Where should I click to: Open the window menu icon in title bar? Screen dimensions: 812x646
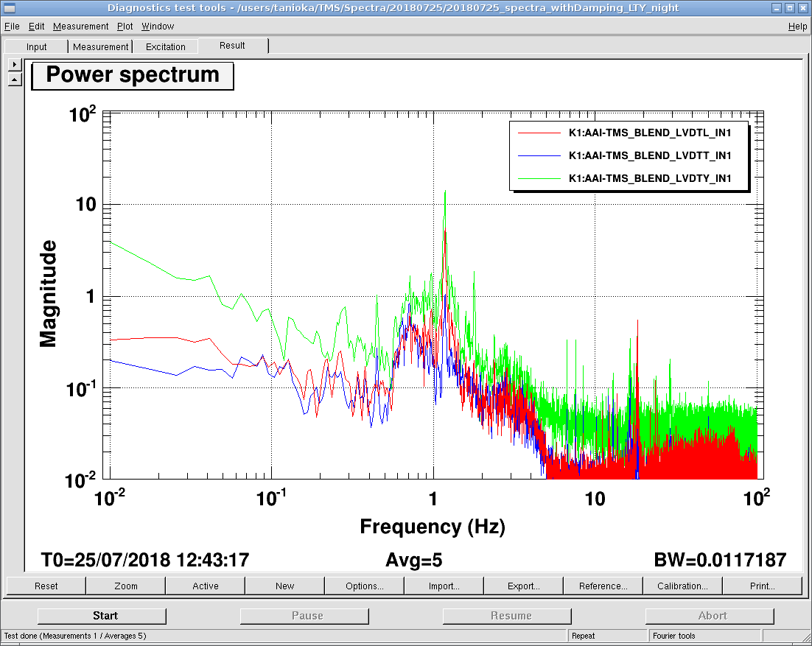tap(9, 8)
